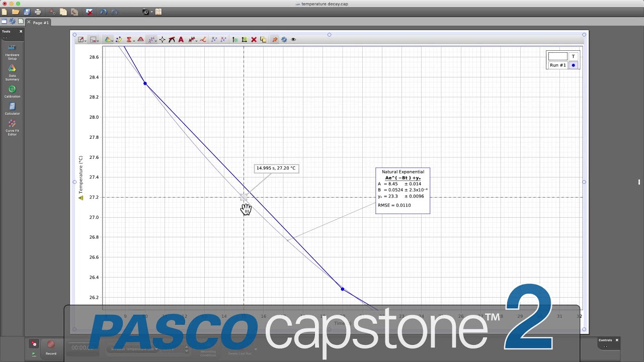Open the Curve Fit Editor
Viewport: 644px width, 362px height.
tap(12, 128)
